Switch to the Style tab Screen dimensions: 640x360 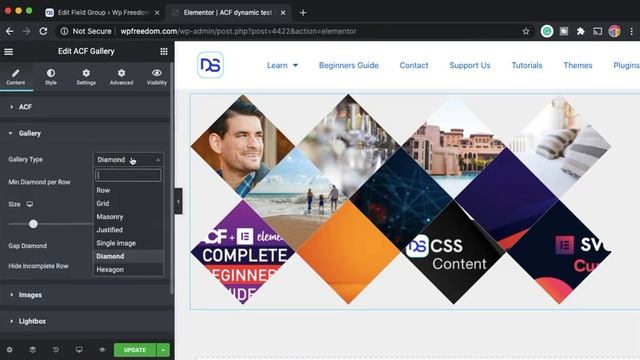(51, 77)
